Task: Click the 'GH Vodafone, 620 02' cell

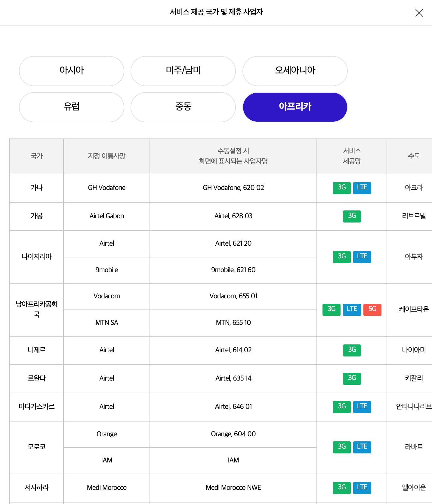Action: pyautogui.click(x=233, y=188)
